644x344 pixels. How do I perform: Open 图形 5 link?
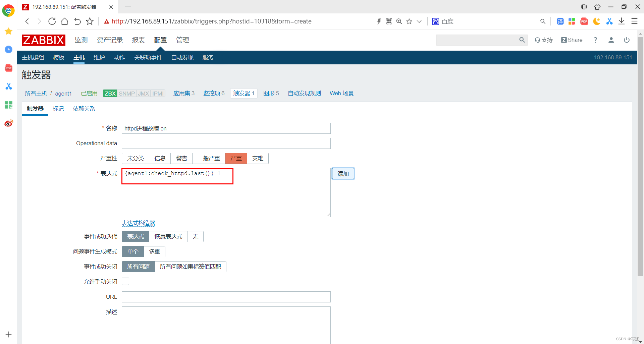(x=271, y=93)
